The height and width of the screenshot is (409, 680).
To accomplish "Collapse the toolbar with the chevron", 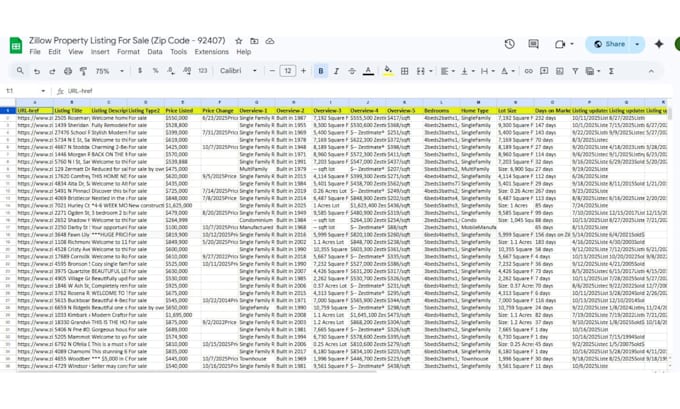I will point(651,71).
